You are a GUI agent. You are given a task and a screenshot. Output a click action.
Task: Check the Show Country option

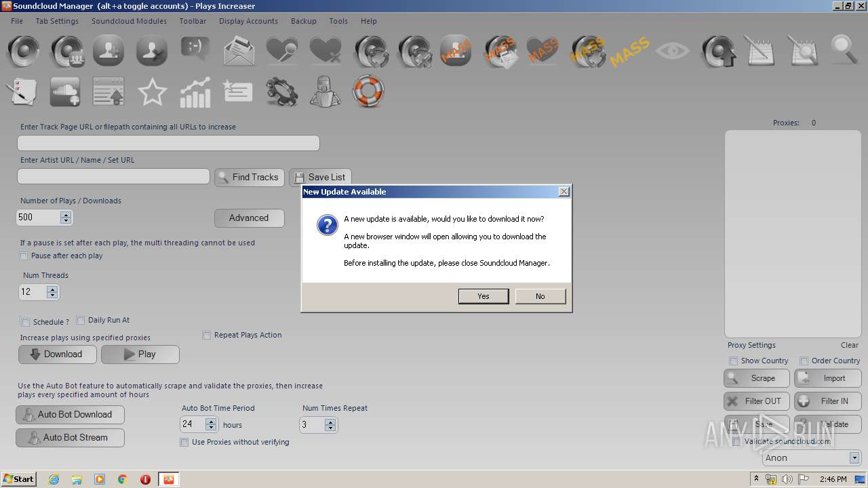click(x=733, y=361)
